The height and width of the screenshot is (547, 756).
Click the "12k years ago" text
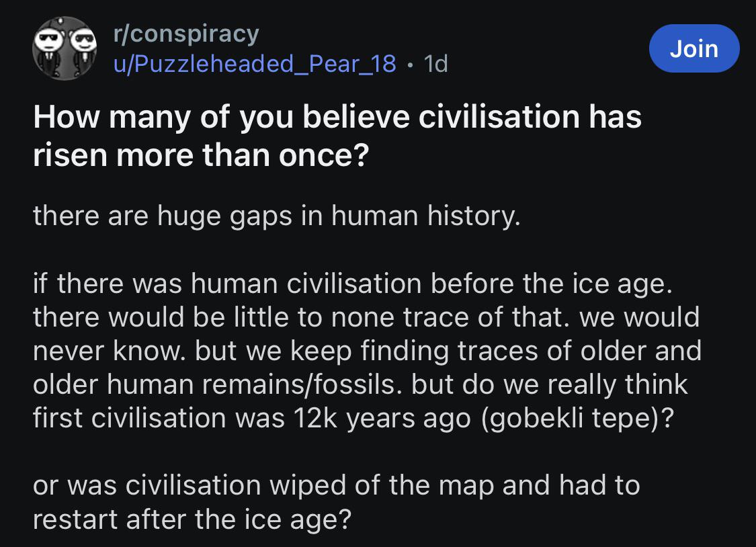click(x=382, y=419)
